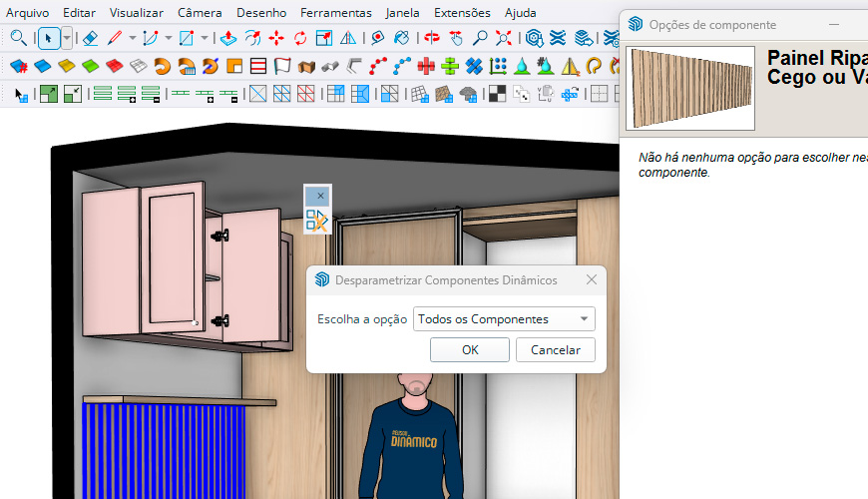Activate the Paint Bucket tool
Image resolution: width=868 pixels, height=499 pixels.
point(401,39)
